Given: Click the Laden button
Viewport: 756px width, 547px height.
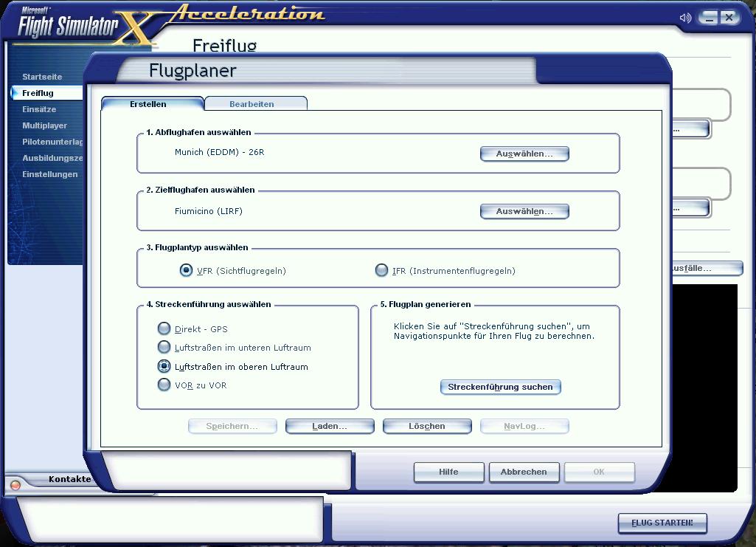Looking at the screenshot, I should pyautogui.click(x=330, y=427).
